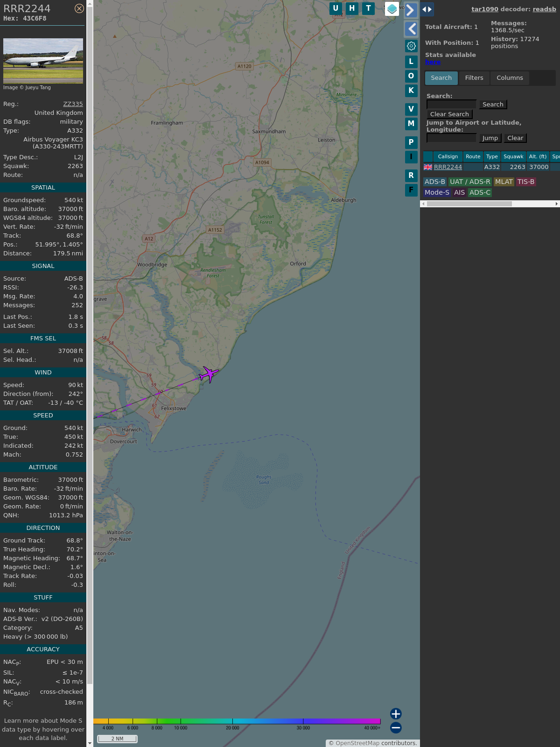This screenshot has width=560, height=747.
Task: Switch to the Columns tab
Action: click(x=510, y=78)
